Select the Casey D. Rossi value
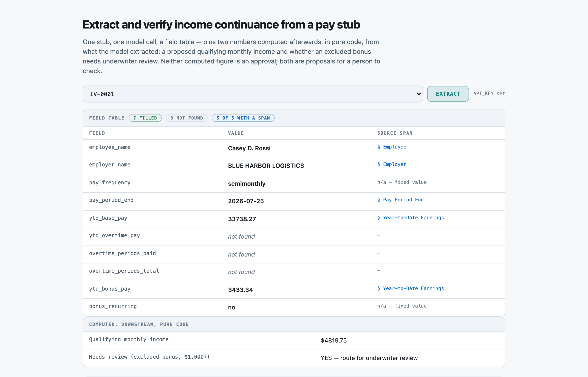 [249, 148]
